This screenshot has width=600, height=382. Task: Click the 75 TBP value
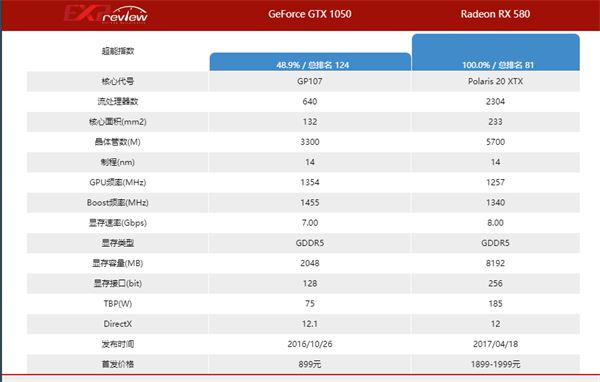[310, 304]
